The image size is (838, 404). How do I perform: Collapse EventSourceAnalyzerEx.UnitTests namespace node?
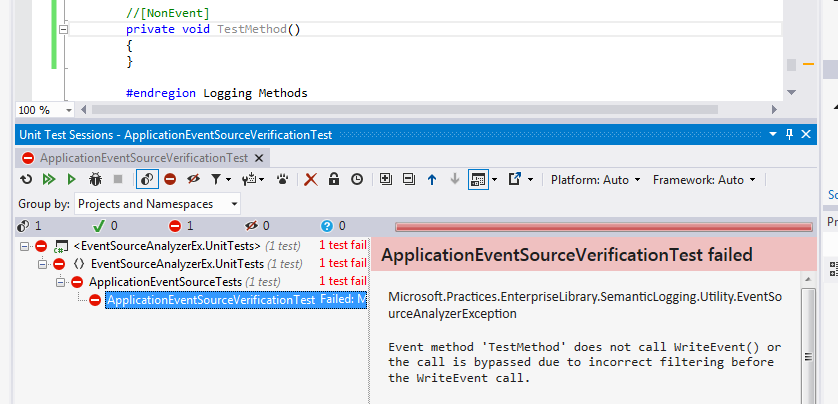coord(42,264)
